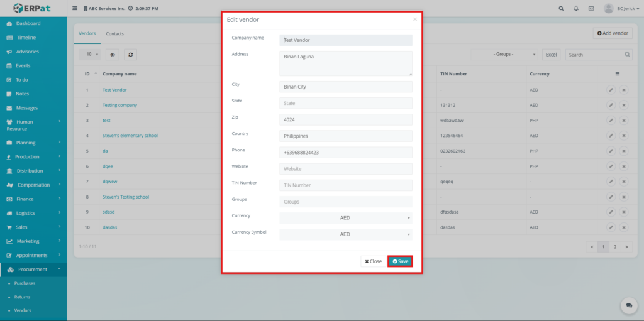Edit the Testing company row

(x=611, y=105)
